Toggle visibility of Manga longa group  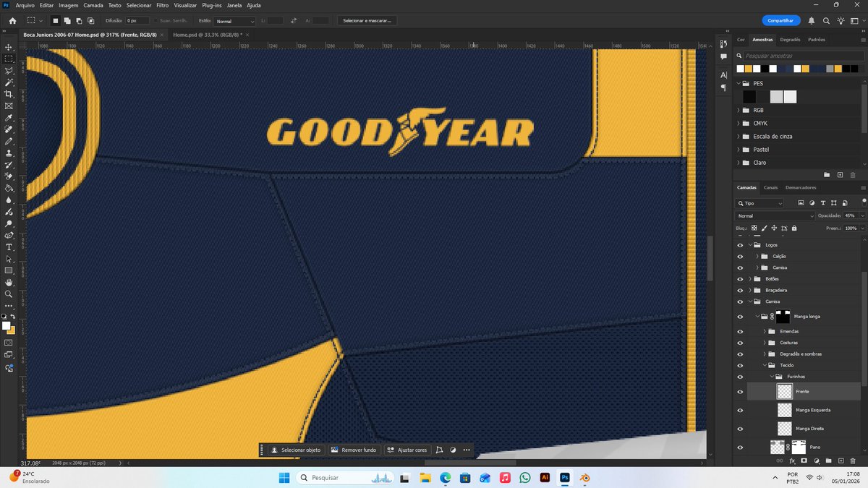click(x=739, y=317)
